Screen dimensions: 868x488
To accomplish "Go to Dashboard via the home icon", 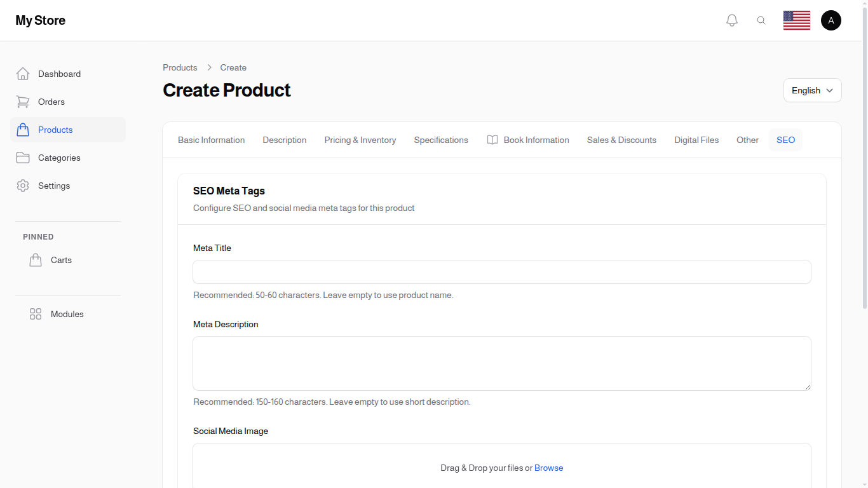I will click(23, 74).
